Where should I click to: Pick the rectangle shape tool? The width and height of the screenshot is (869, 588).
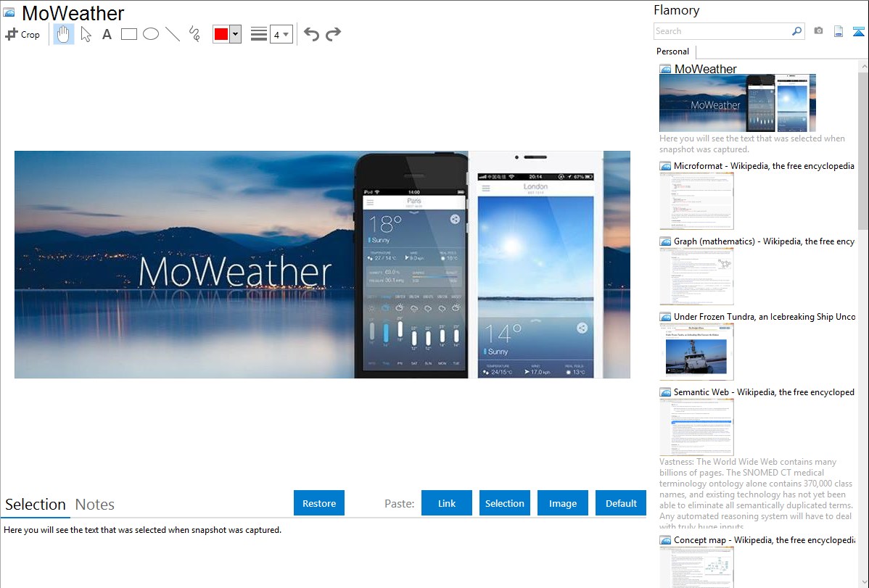coord(129,34)
